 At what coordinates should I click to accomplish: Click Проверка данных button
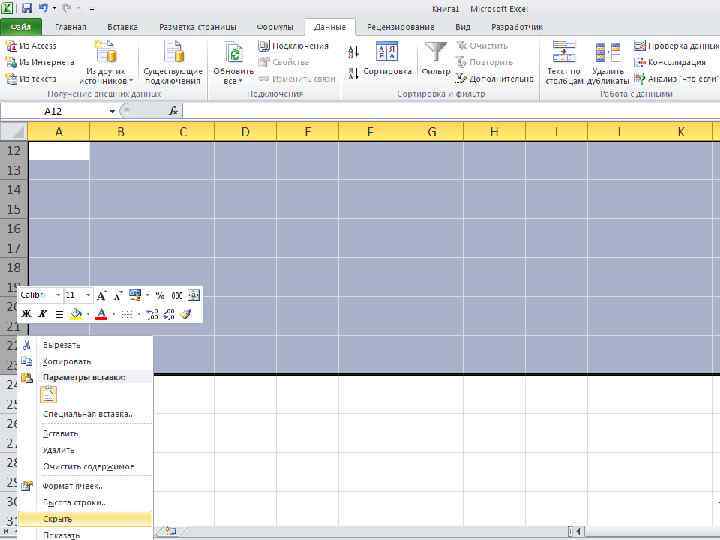click(676, 46)
